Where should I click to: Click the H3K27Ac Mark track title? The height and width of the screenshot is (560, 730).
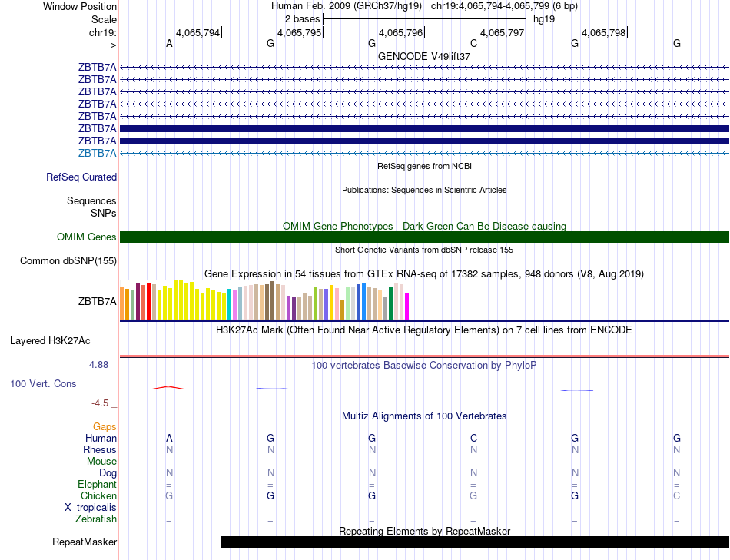(424, 330)
